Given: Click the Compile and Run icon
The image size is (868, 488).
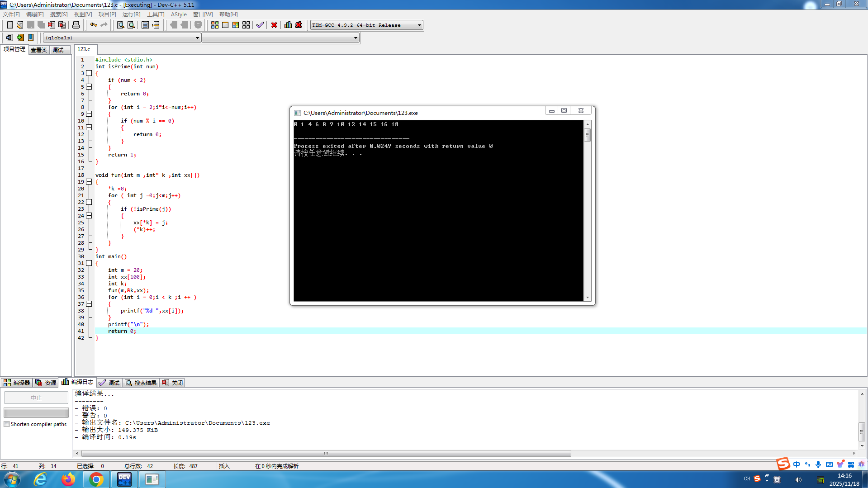Looking at the screenshot, I should click(236, 25).
